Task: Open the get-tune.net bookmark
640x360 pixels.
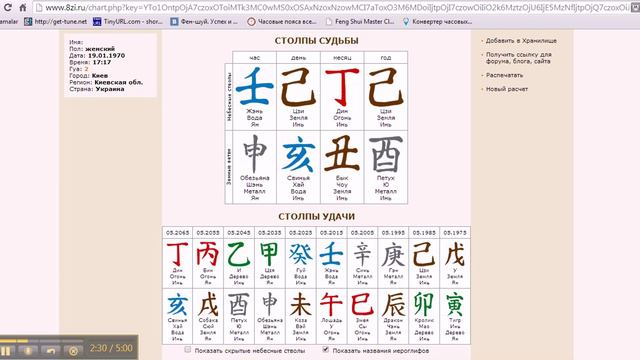Action: 56,22
